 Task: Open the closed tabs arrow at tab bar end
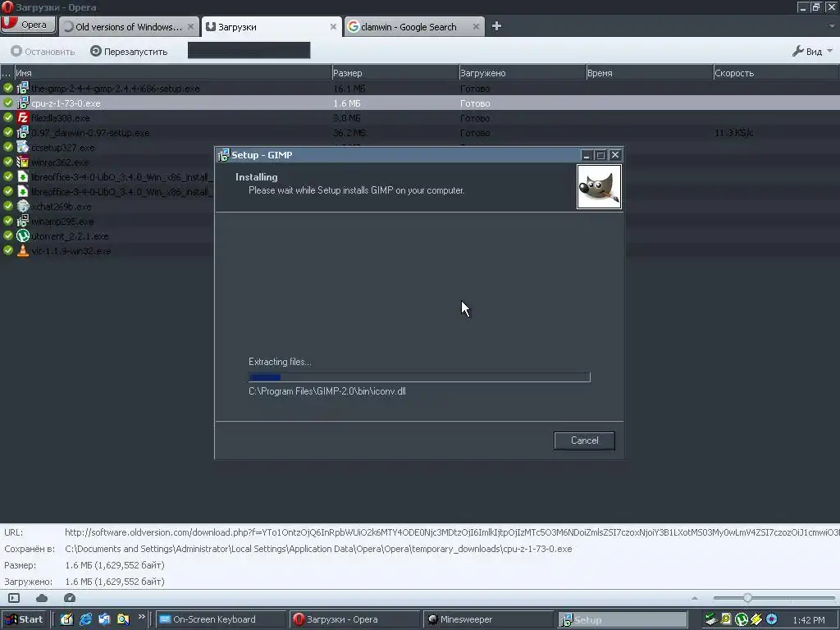[x=832, y=26]
